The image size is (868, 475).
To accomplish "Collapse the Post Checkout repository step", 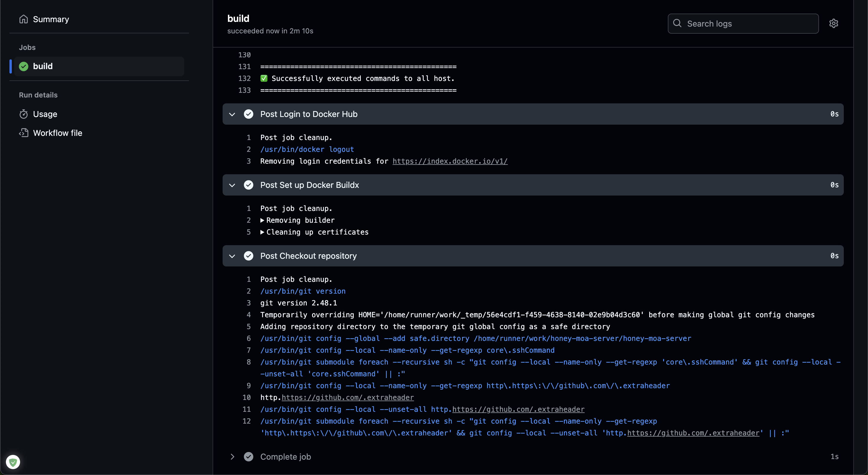I will point(232,256).
